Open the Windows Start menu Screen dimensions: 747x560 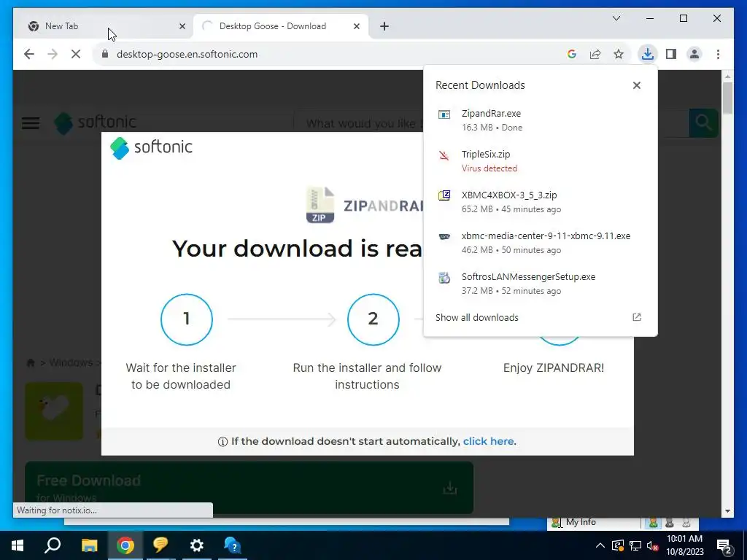click(18, 545)
